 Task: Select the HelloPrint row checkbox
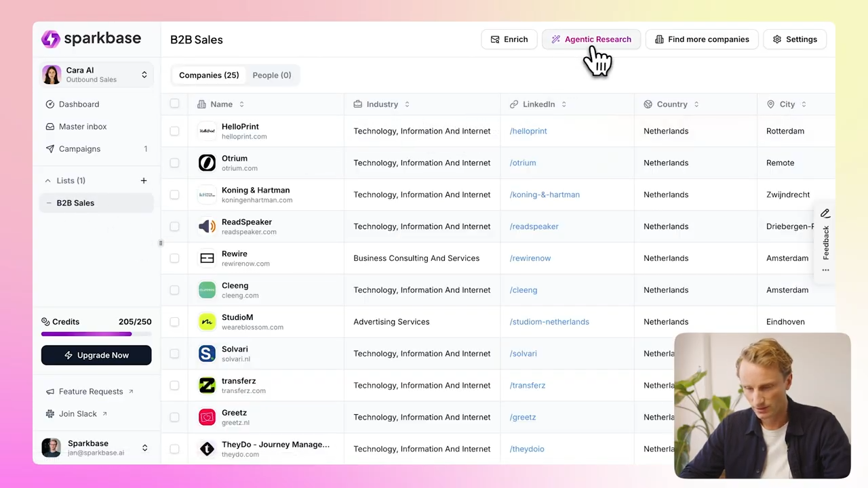point(174,131)
